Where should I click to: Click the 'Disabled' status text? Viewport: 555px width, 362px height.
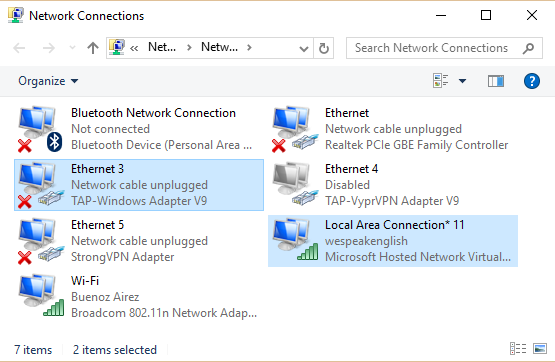click(347, 185)
